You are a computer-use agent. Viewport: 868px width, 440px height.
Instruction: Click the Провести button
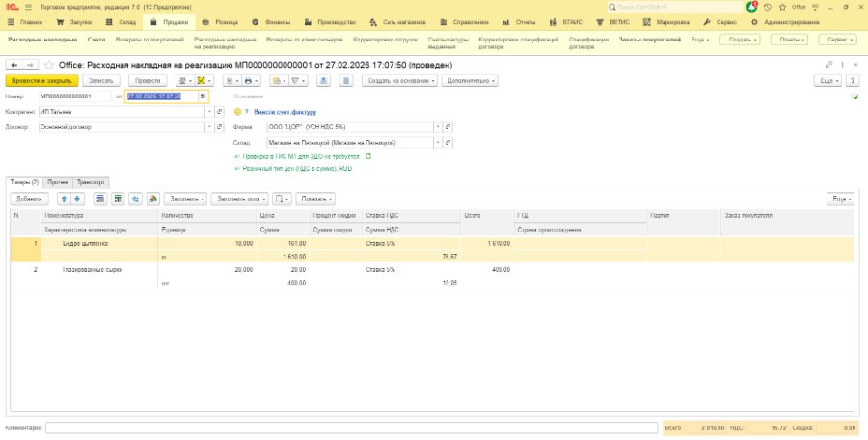(x=148, y=81)
